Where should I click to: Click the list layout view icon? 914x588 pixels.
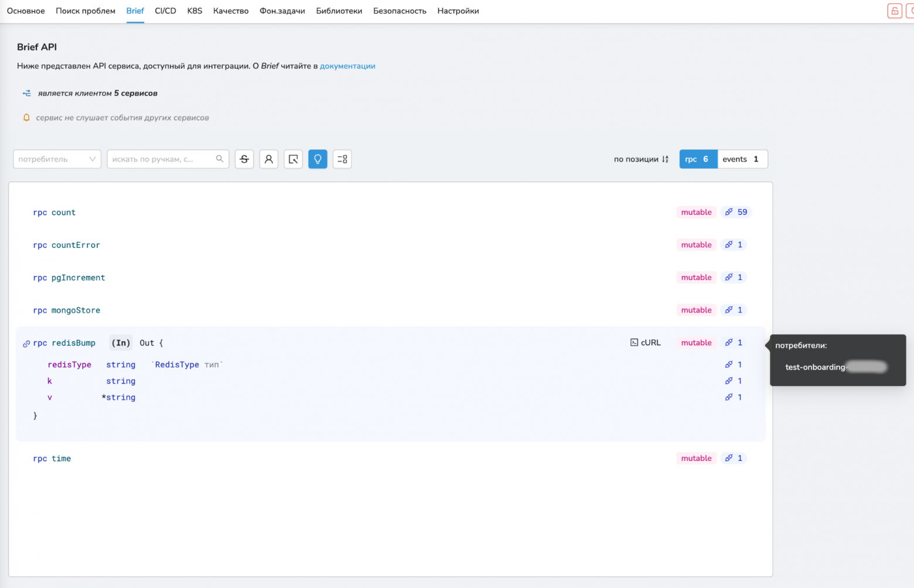[x=342, y=159]
